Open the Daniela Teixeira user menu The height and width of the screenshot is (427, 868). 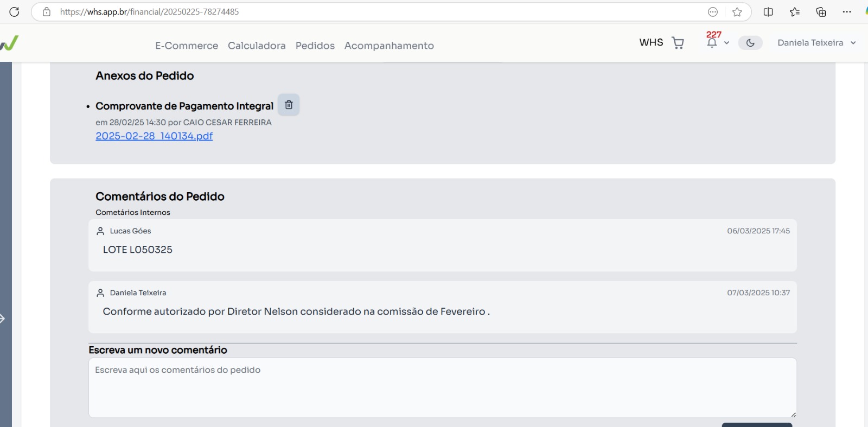(x=816, y=43)
